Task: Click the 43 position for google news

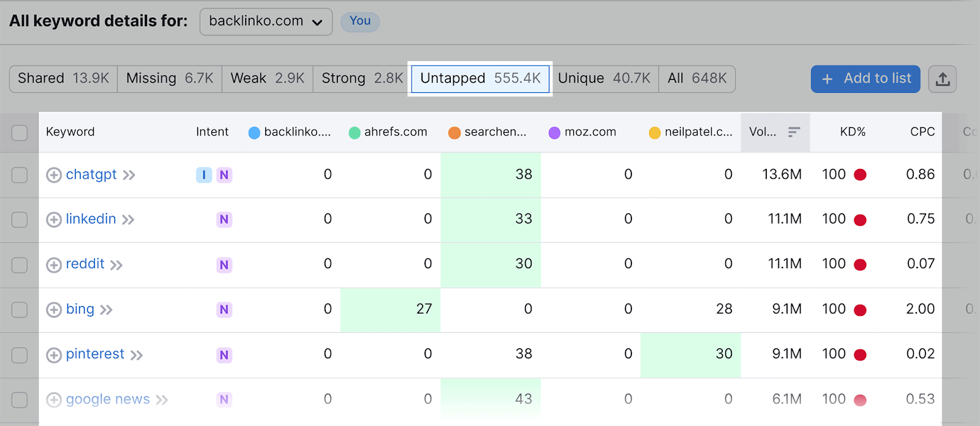Action: point(524,399)
